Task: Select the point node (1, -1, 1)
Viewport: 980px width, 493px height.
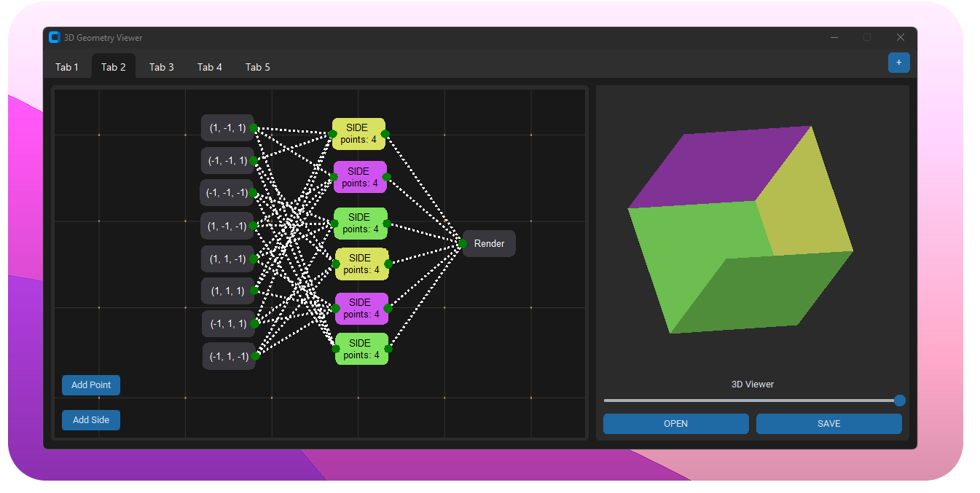Action: (227, 128)
